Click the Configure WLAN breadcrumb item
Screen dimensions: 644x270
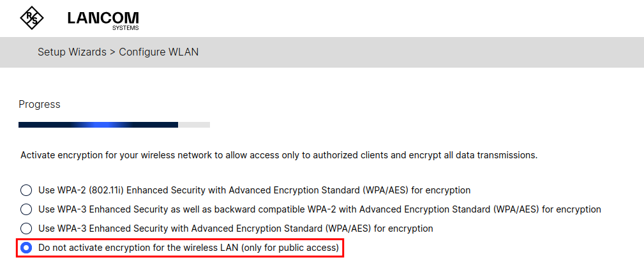click(x=158, y=52)
